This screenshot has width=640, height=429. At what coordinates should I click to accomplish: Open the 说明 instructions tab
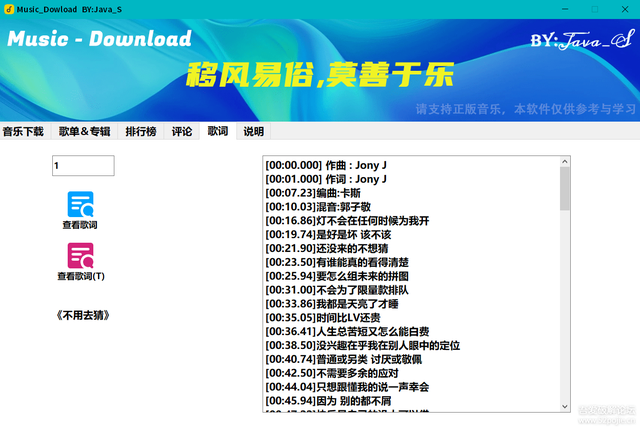253,131
